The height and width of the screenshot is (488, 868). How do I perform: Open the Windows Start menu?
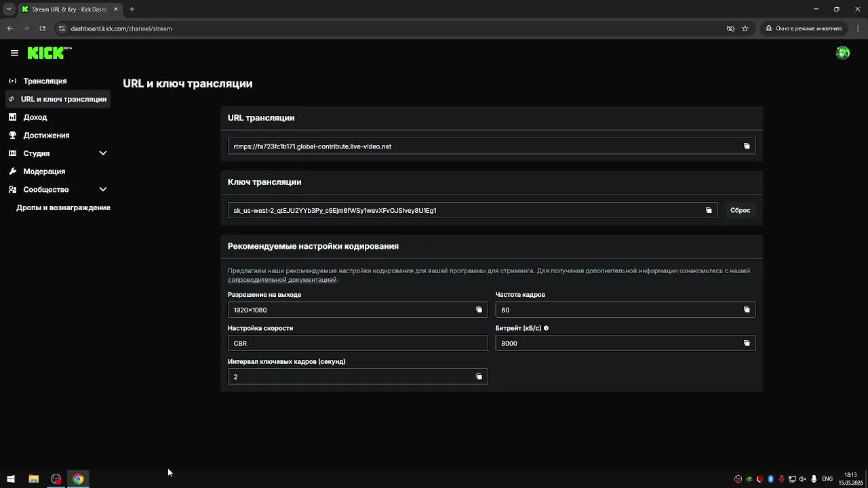point(11,479)
